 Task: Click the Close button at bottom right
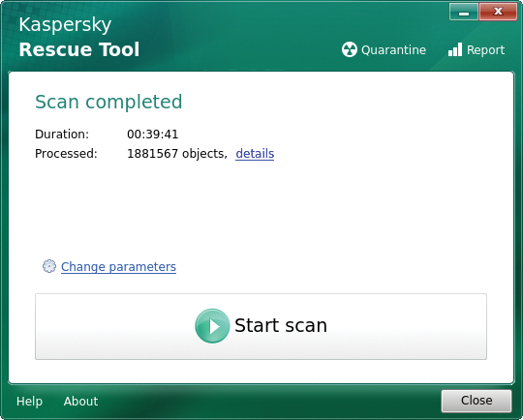(477, 401)
